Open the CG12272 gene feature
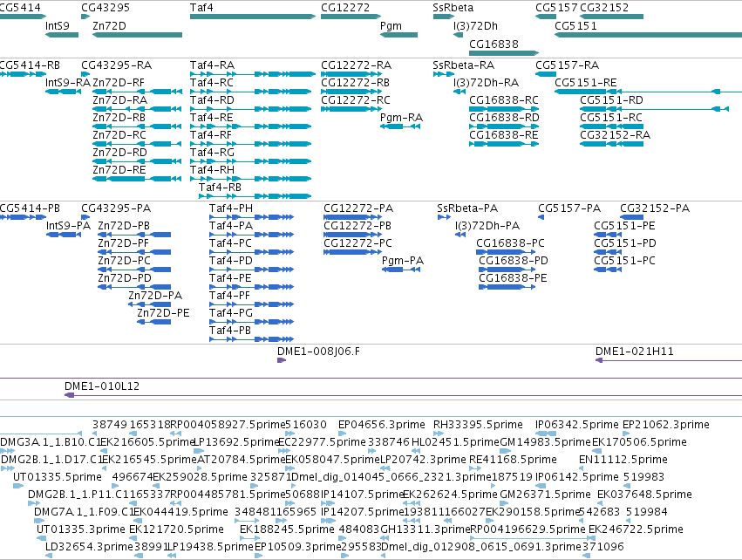This screenshot has width=742, height=560. pyautogui.click(x=351, y=17)
